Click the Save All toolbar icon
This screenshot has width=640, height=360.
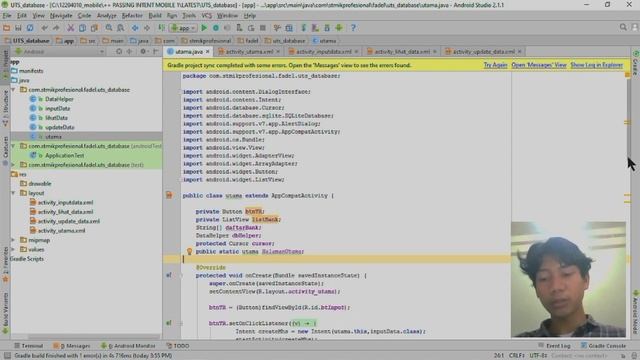18,28
